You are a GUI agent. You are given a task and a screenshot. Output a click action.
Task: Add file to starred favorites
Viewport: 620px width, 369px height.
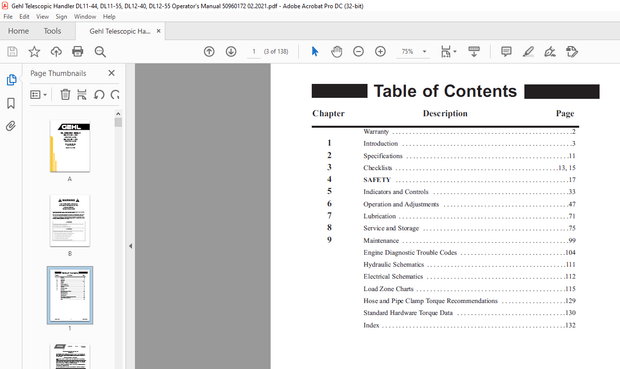click(x=34, y=51)
